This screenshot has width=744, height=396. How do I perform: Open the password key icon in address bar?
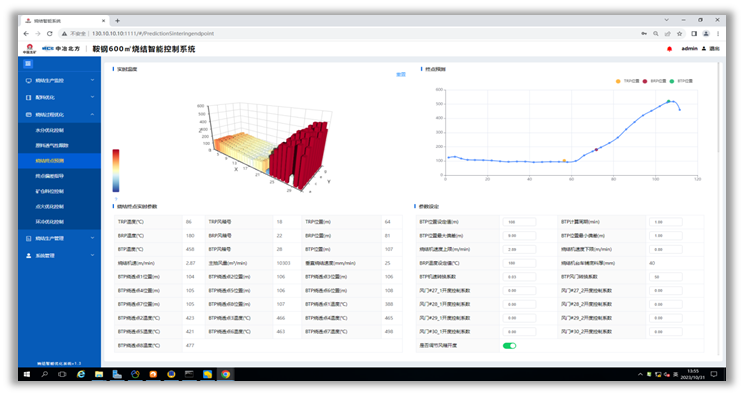(x=644, y=34)
